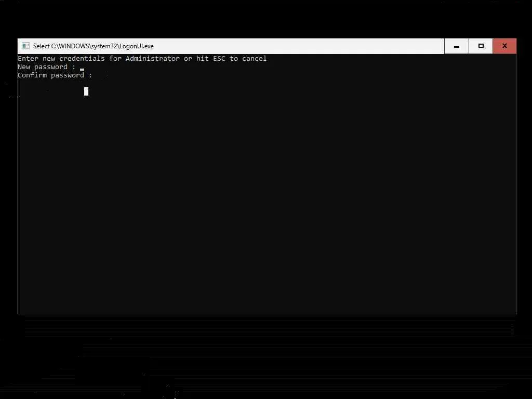Image resolution: width=532 pixels, height=399 pixels.
Task: Click the word 'new' in the first line
Action: [48, 58]
